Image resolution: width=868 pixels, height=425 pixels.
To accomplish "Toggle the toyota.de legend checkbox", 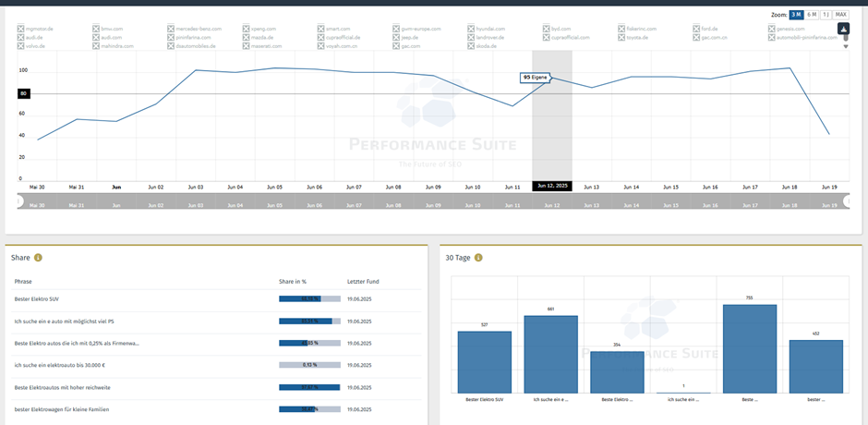I will click(x=621, y=38).
